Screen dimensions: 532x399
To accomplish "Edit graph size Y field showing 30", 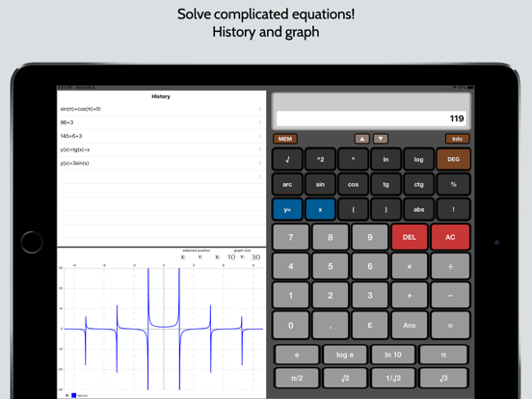I will click(255, 257).
